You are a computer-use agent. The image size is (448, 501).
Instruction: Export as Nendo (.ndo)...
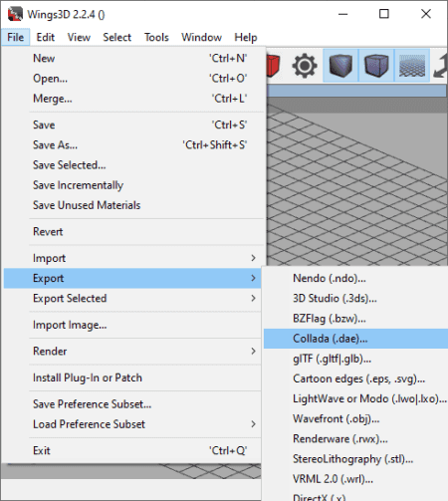click(355, 278)
